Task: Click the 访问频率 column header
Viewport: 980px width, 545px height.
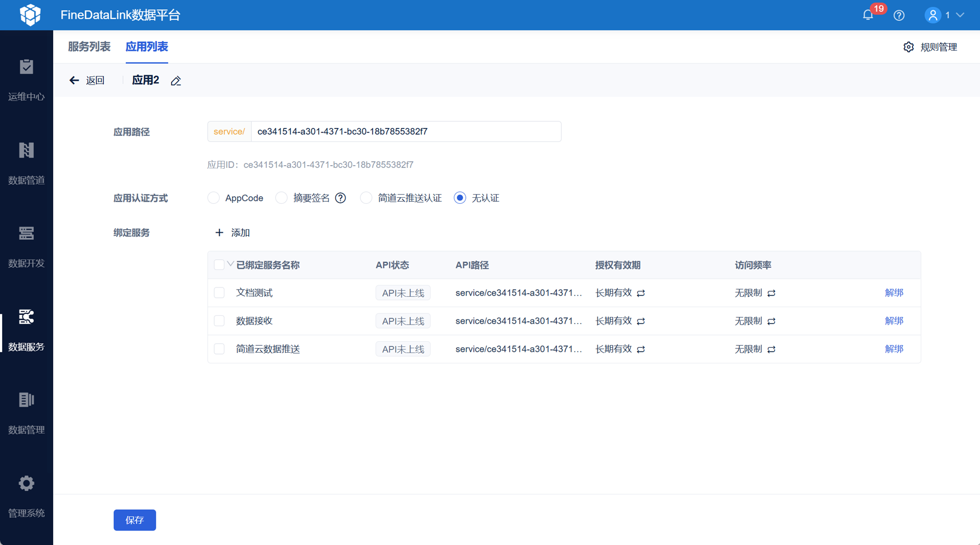Action: [x=753, y=265]
